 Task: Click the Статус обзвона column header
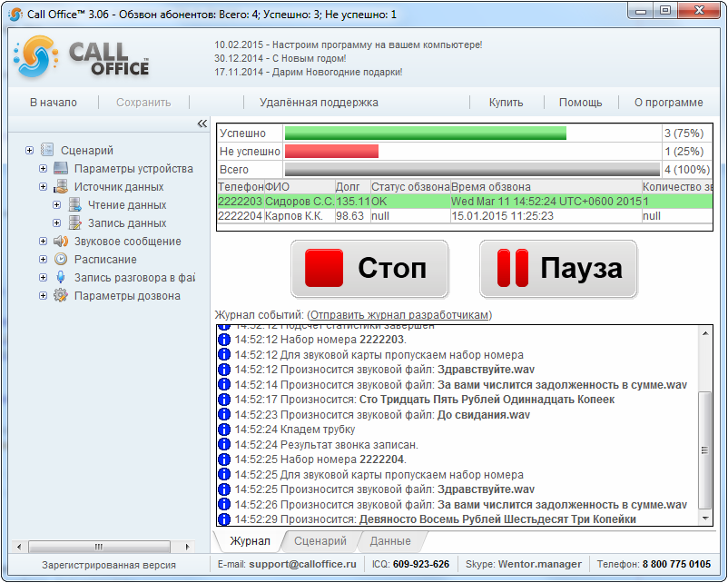410,187
